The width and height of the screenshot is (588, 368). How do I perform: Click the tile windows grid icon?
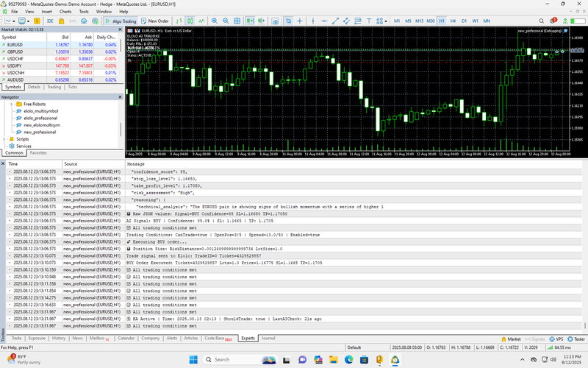coord(235,21)
